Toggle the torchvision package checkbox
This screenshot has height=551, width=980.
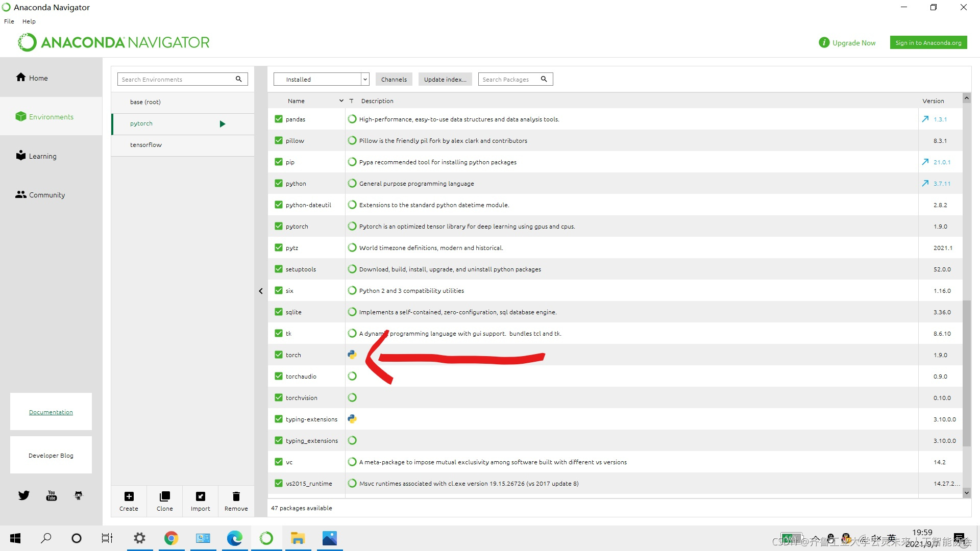coord(279,397)
